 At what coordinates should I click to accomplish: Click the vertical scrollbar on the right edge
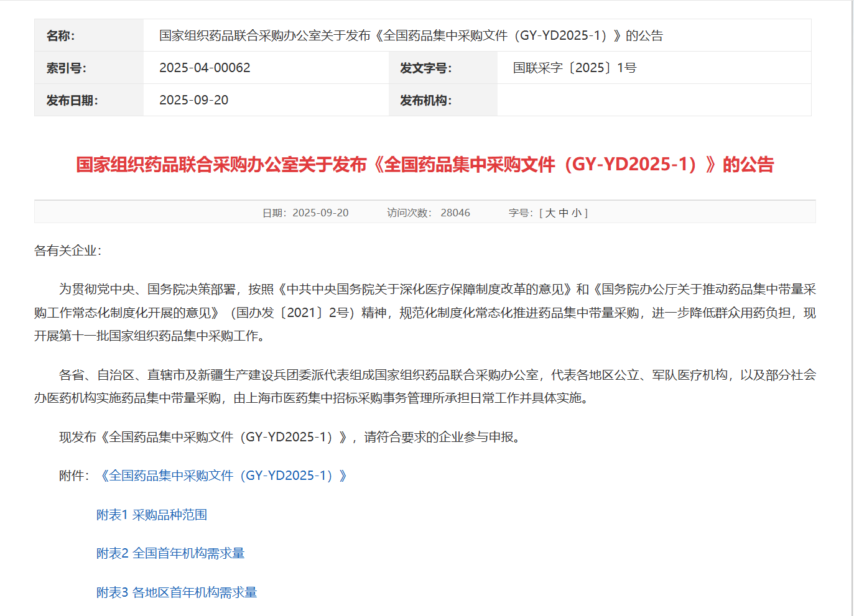pos(852,311)
